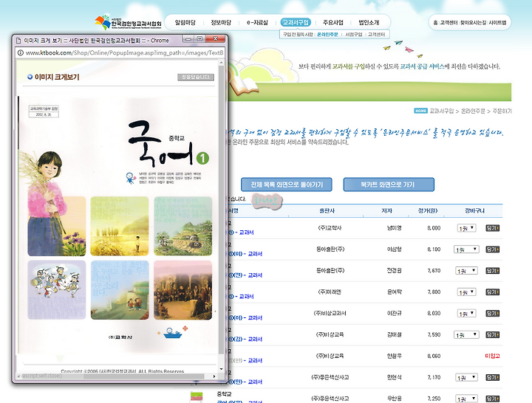Click the popup's vertical scrollbar thumb
Image resolution: width=532 pixels, height=403 pixels.
(221, 210)
